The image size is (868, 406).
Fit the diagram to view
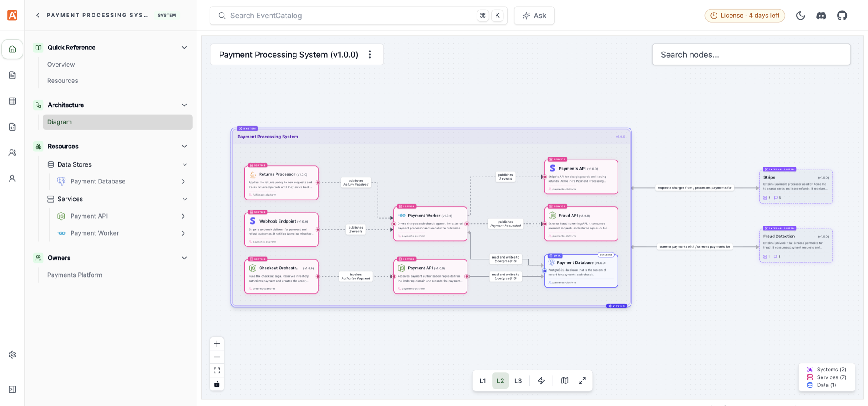tap(217, 370)
